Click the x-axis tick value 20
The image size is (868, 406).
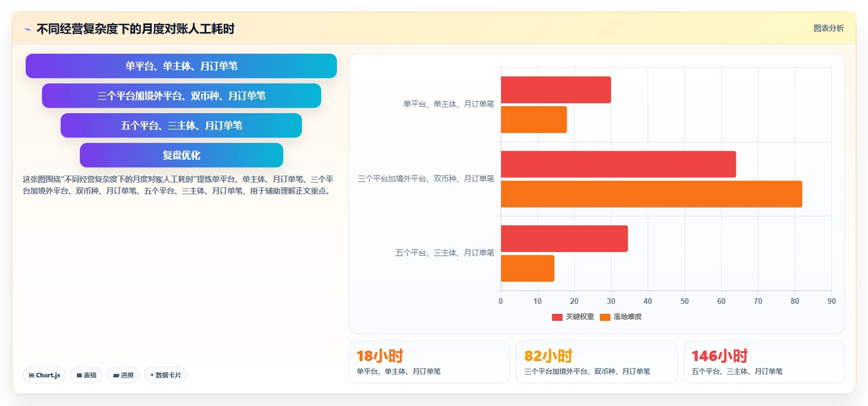(574, 301)
